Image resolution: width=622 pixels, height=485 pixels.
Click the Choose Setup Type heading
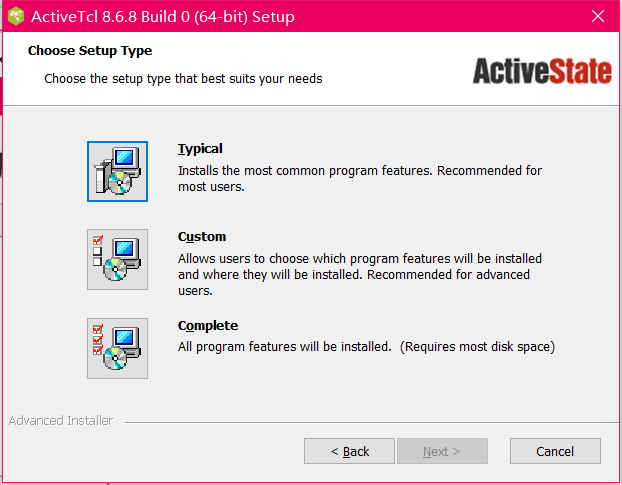coord(90,51)
